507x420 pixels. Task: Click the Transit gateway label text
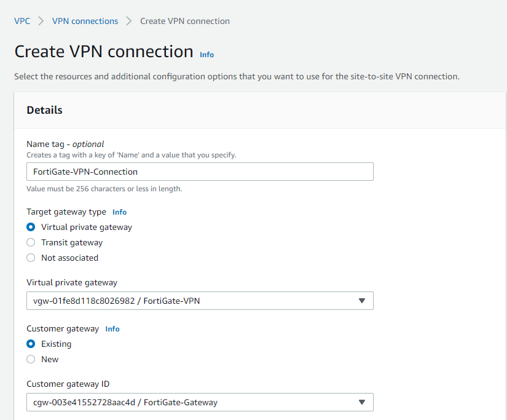tap(72, 242)
